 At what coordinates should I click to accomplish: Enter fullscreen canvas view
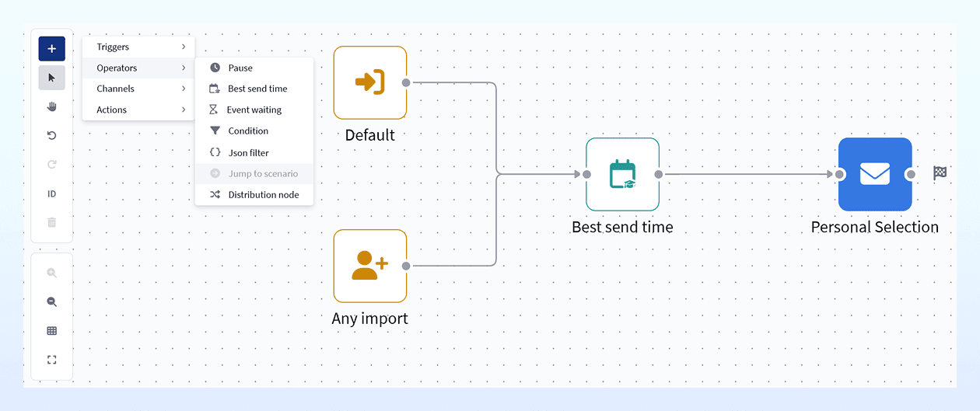pos(52,360)
